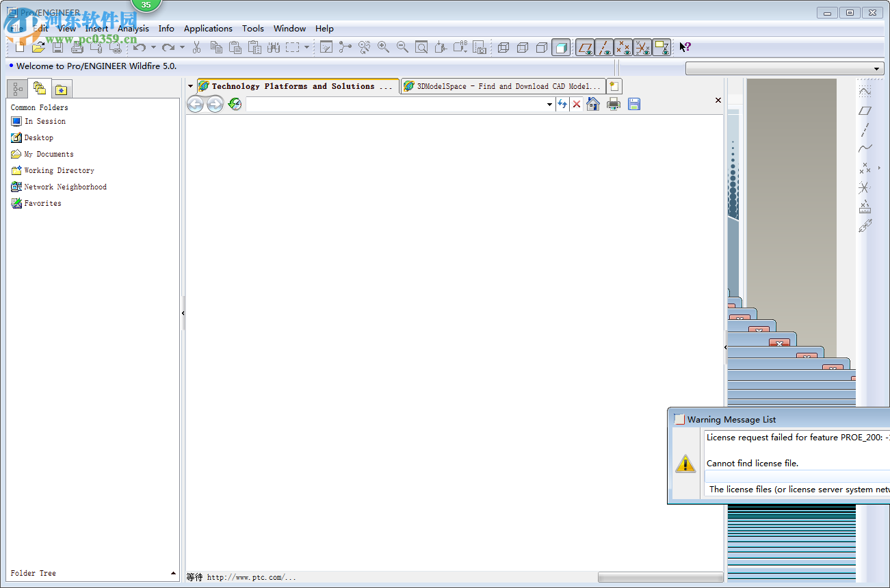Add a new browser tab
The image size is (890, 588).
point(614,86)
